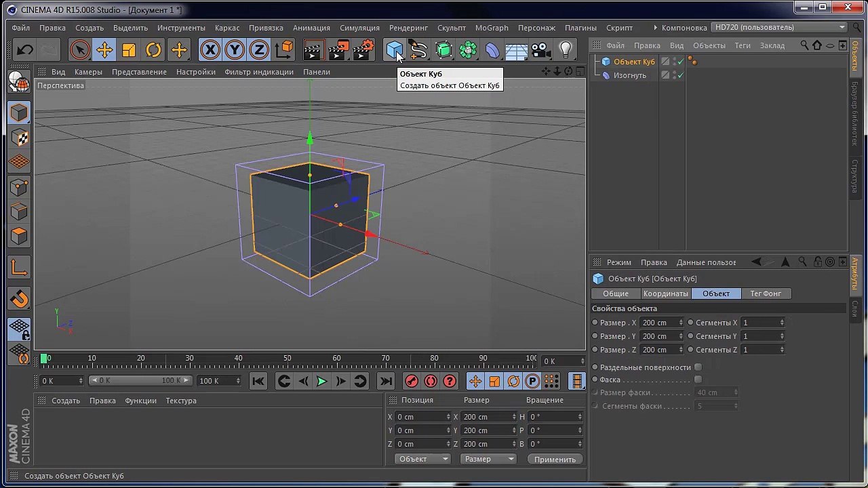
Task: Toggle the green check of Объект Куб
Action: coord(680,62)
